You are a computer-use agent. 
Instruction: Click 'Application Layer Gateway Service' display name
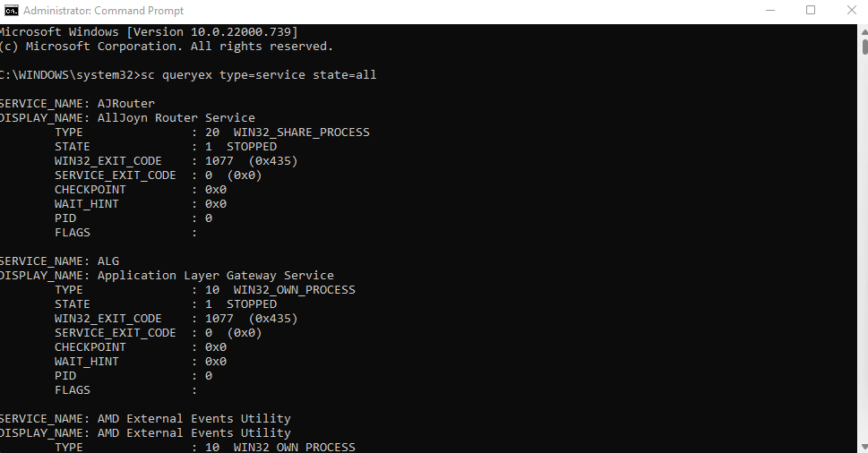tap(215, 276)
